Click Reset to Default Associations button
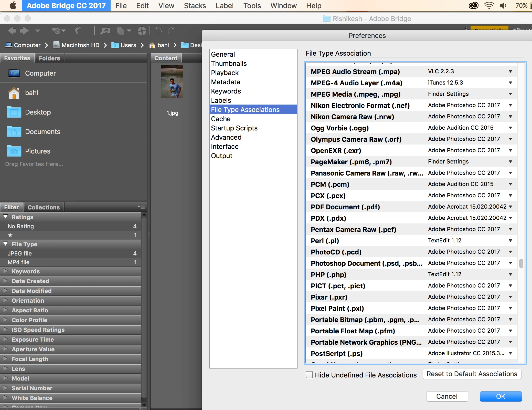This screenshot has width=532, height=410. tap(472, 374)
